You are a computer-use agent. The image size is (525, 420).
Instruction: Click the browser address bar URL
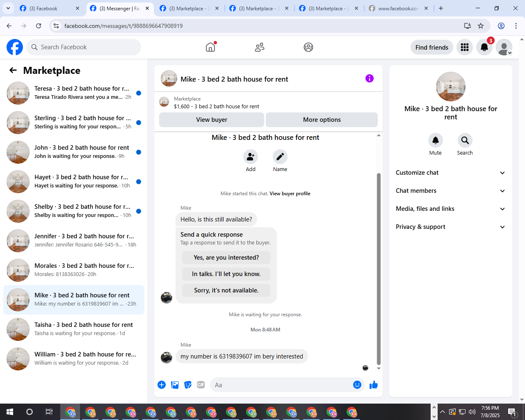(x=123, y=26)
